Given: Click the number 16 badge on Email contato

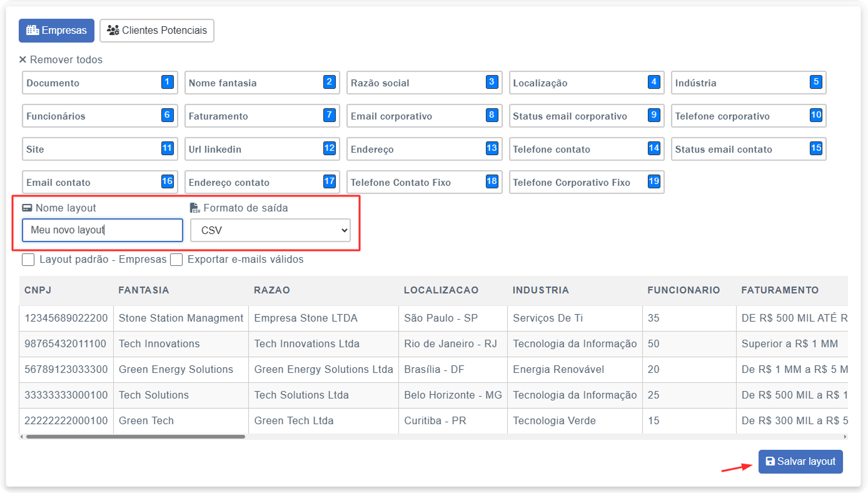Looking at the screenshot, I should pyautogui.click(x=167, y=181).
